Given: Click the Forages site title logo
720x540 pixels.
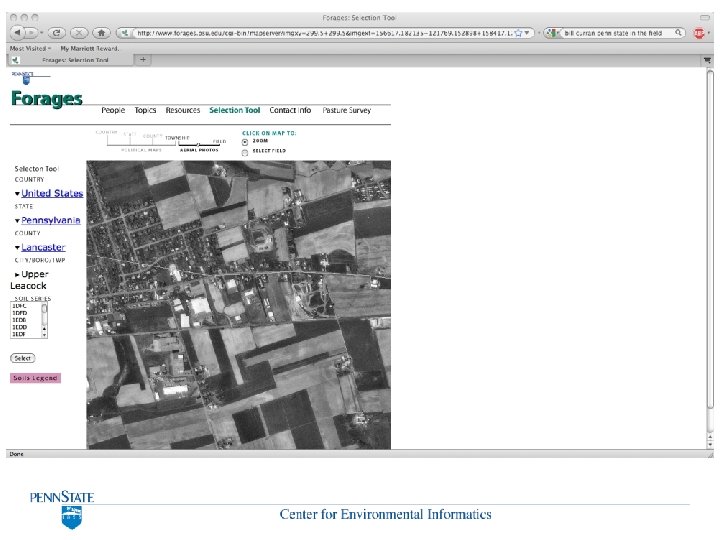Looking at the screenshot, I should [x=47, y=99].
